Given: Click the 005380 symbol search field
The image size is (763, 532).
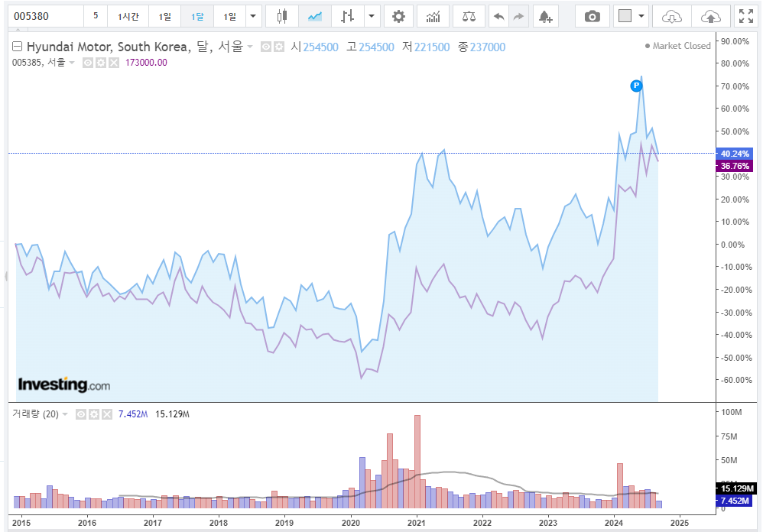Looking at the screenshot, I should 46,17.
